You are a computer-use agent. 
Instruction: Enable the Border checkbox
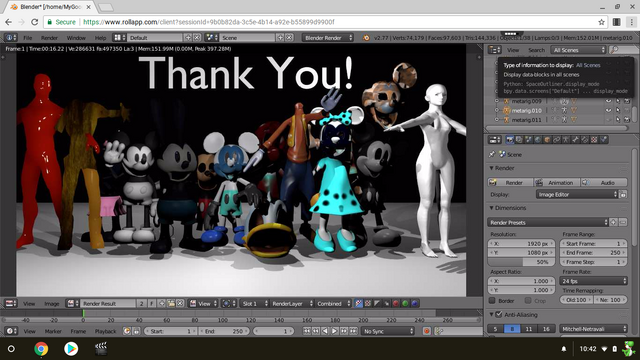coord(492,300)
